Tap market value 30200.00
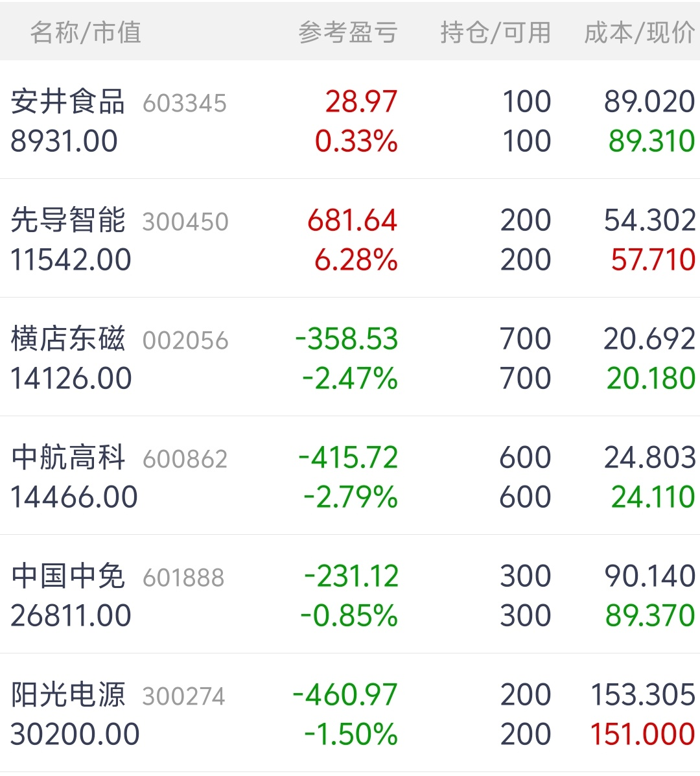The width and height of the screenshot is (700, 776). pyautogui.click(x=75, y=735)
